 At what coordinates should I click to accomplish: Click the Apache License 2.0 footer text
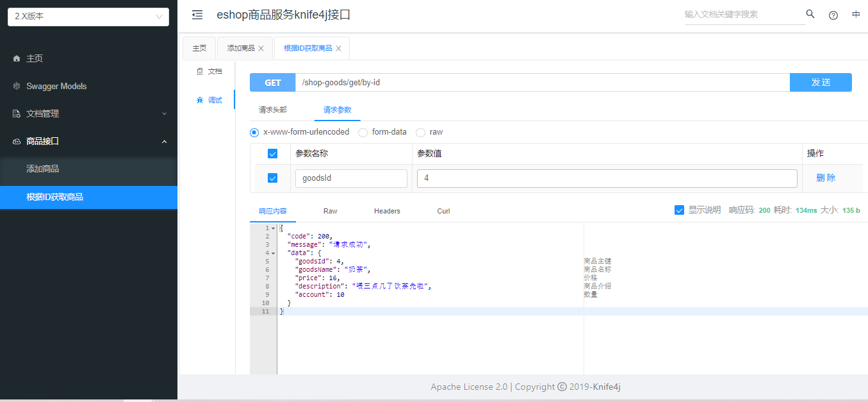tap(469, 387)
